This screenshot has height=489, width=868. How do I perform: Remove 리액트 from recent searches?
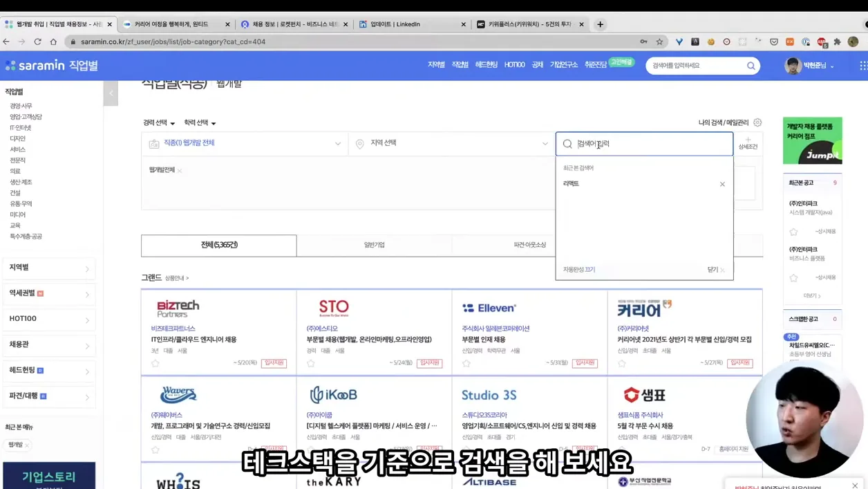pyautogui.click(x=722, y=184)
